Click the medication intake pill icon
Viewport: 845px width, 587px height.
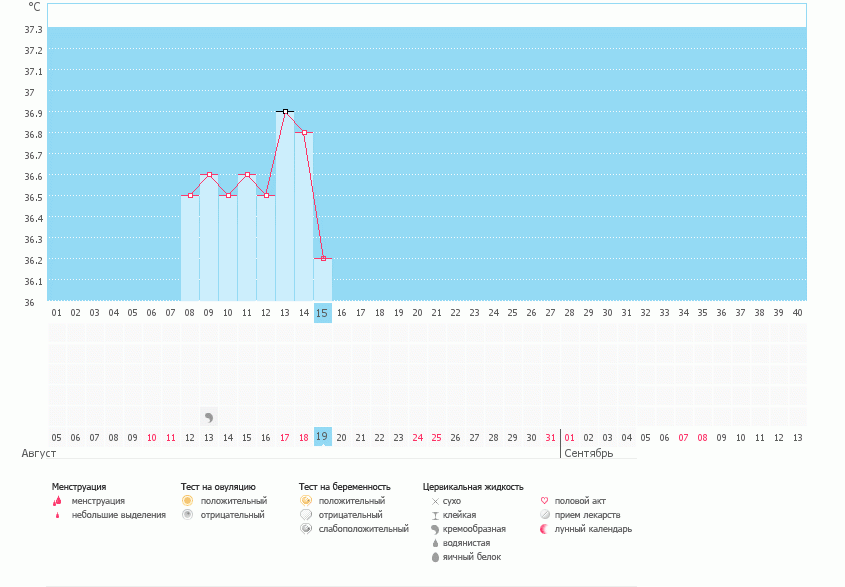pos(544,515)
